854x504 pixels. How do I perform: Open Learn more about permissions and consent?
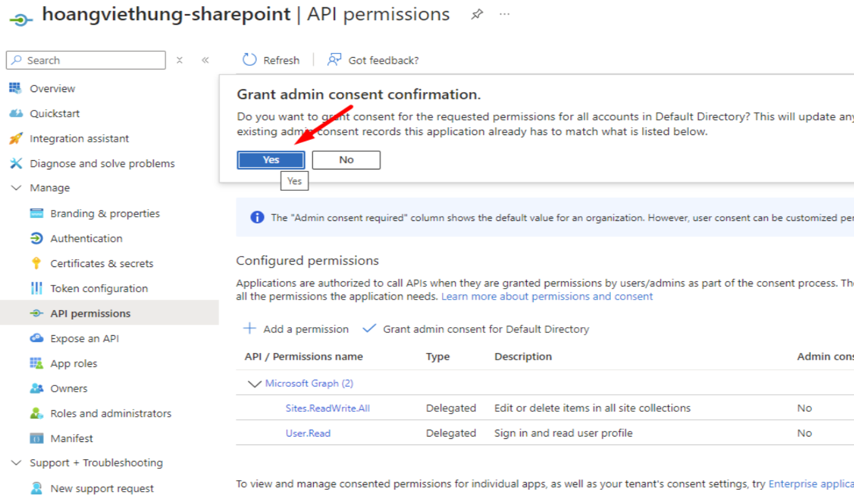547,297
